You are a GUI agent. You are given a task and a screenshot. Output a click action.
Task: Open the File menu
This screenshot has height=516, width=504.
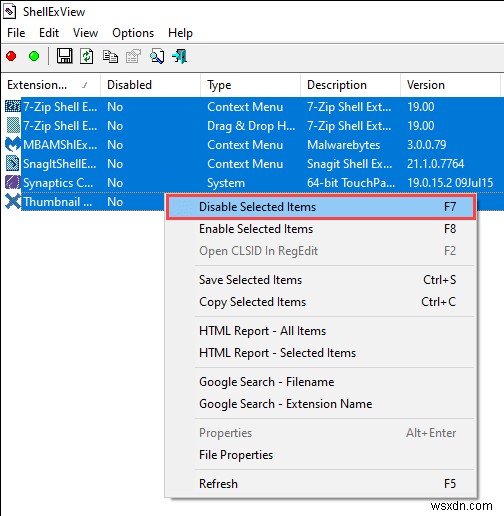tap(16, 33)
